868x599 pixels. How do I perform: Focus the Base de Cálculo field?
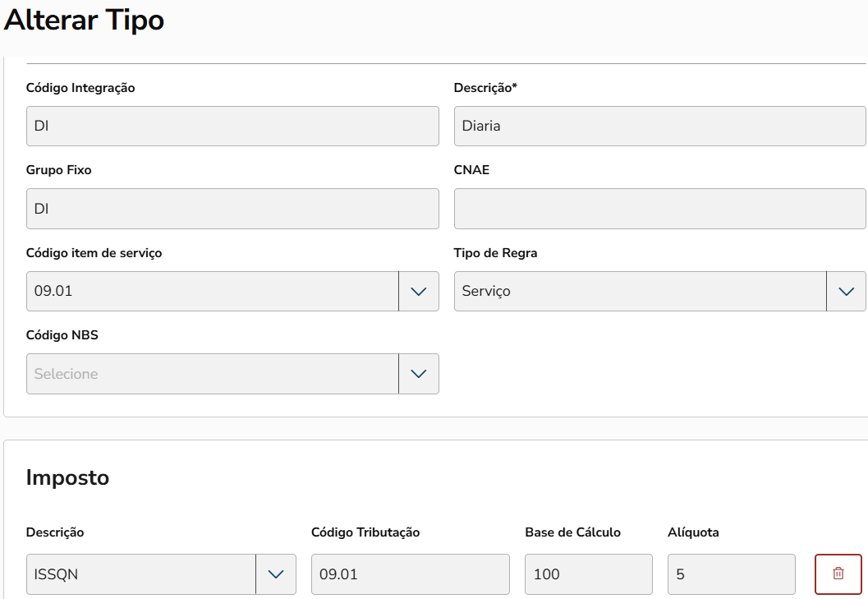[x=589, y=574]
